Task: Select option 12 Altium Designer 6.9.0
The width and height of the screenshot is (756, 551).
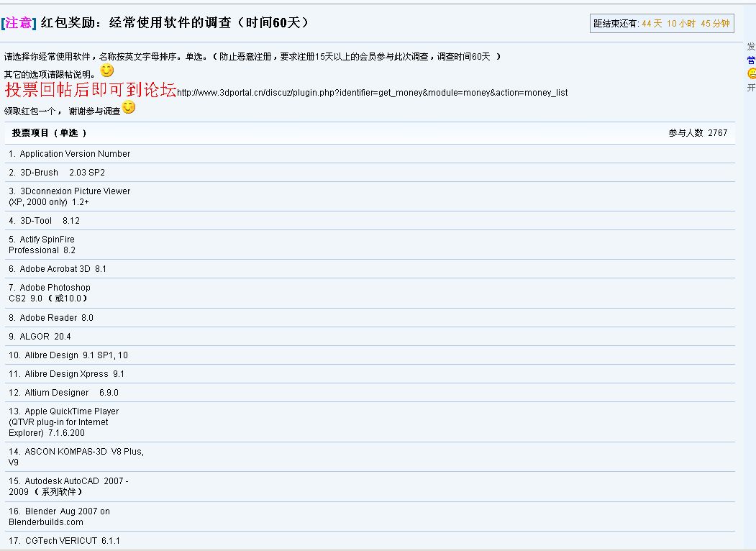Action: coord(63,393)
